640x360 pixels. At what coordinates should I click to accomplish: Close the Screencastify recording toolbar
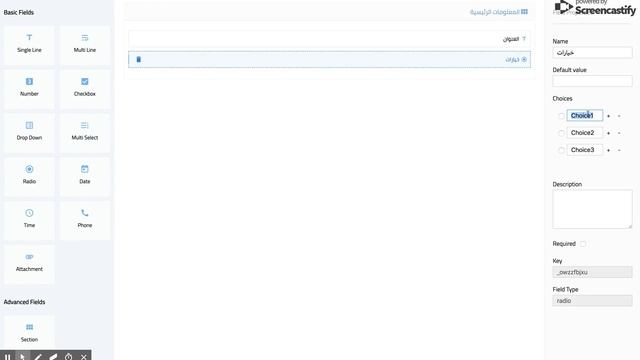[84, 357]
